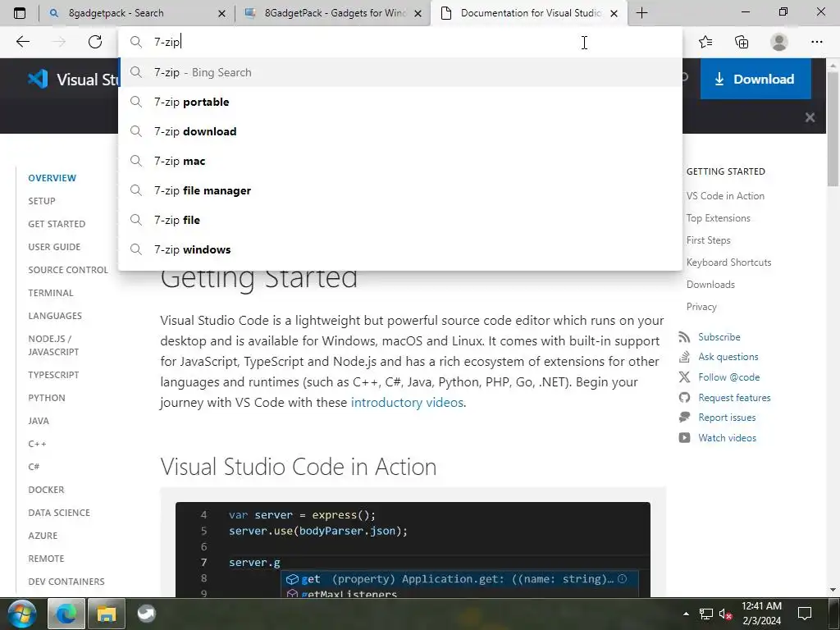
Task: Click the X Follow @code icon
Action: click(x=684, y=377)
